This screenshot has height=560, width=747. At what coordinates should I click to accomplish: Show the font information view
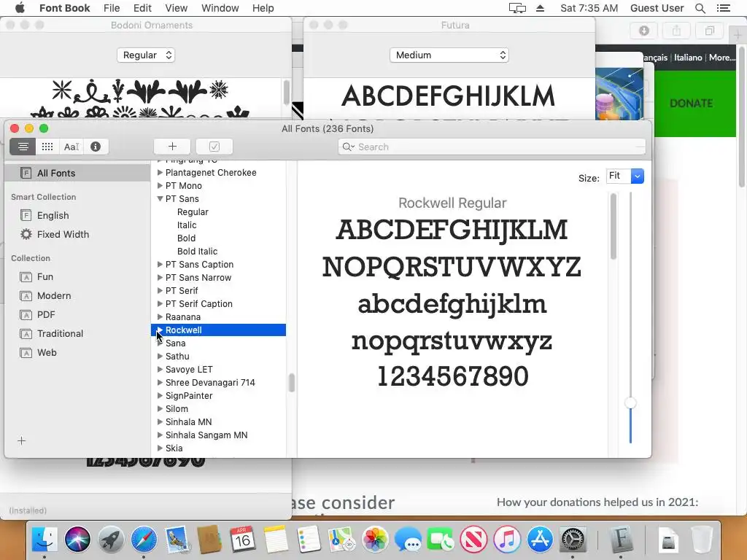coord(96,147)
